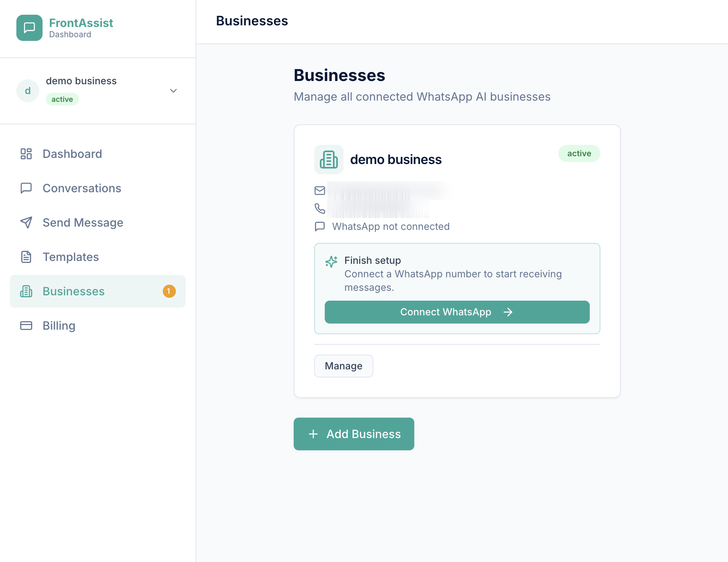Click the arrow icon in Connect WhatsApp

click(508, 312)
